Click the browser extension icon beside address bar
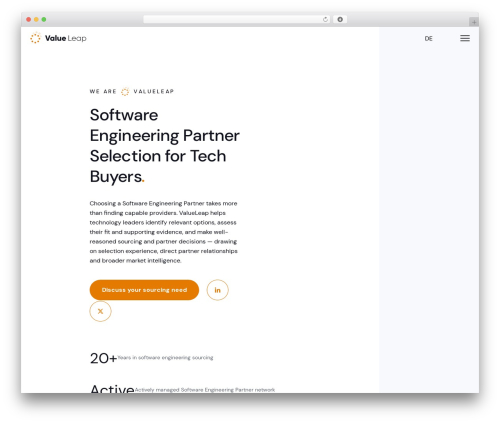 pyautogui.click(x=340, y=20)
